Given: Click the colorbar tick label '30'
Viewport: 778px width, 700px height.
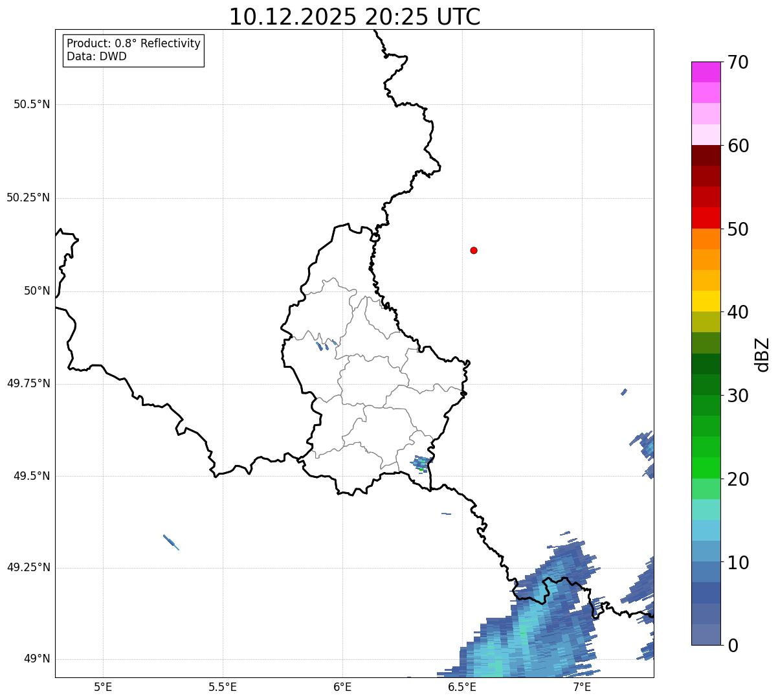Looking at the screenshot, I should click(738, 396).
